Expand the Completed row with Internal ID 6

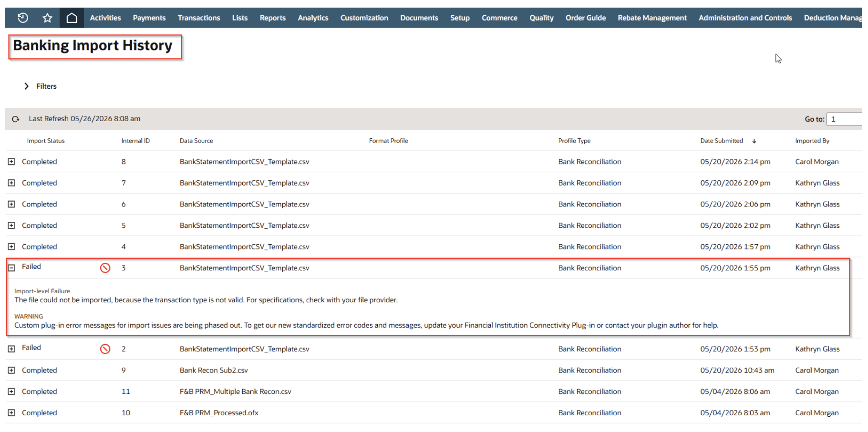click(11, 205)
